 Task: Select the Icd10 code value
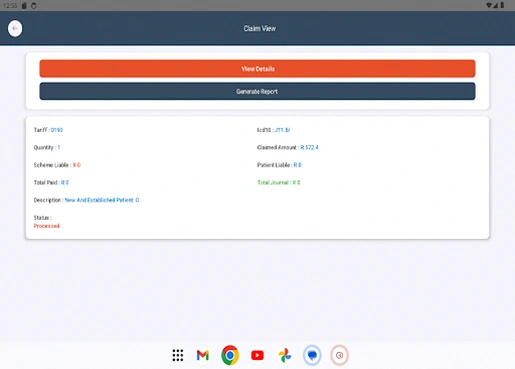click(282, 130)
